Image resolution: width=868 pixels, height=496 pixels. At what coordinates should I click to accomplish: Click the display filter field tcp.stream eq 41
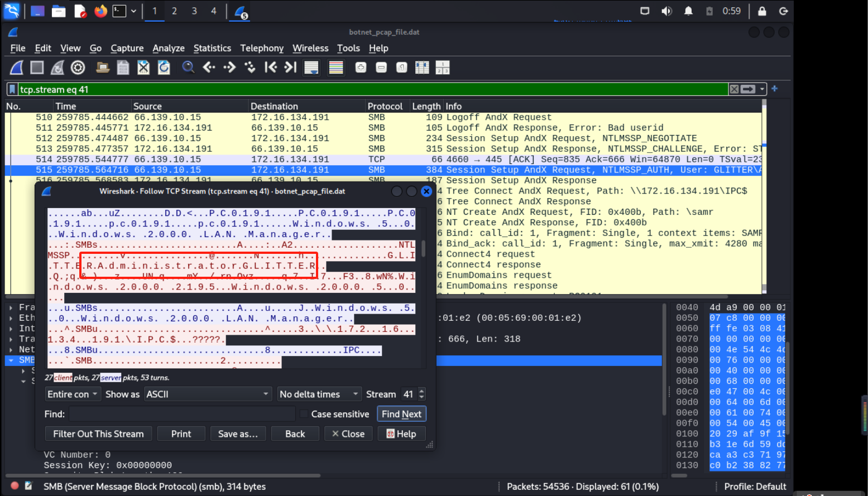pyautogui.click(x=373, y=89)
